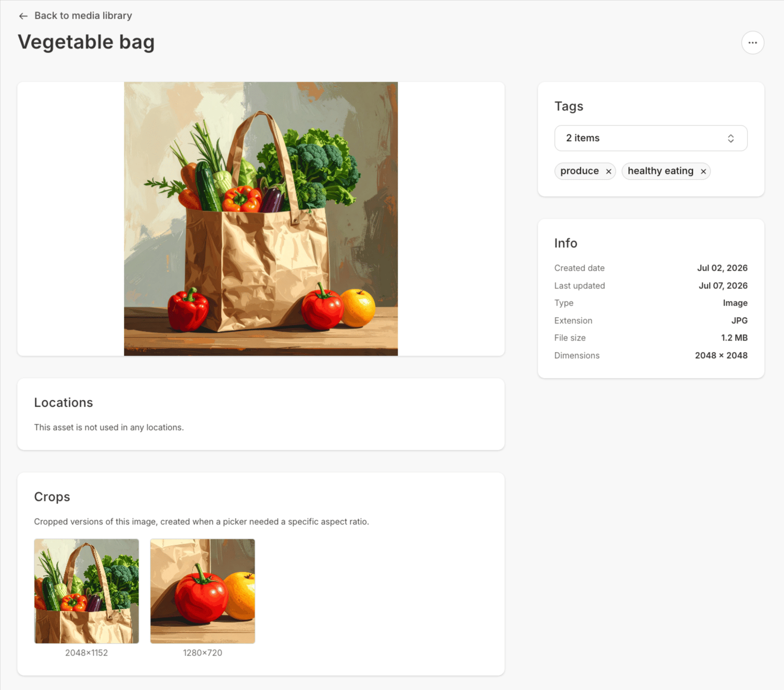Viewport: 784px width, 690px height.
Task: Open the more options ellipsis menu
Action: pyautogui.click(x=752, y=43)
